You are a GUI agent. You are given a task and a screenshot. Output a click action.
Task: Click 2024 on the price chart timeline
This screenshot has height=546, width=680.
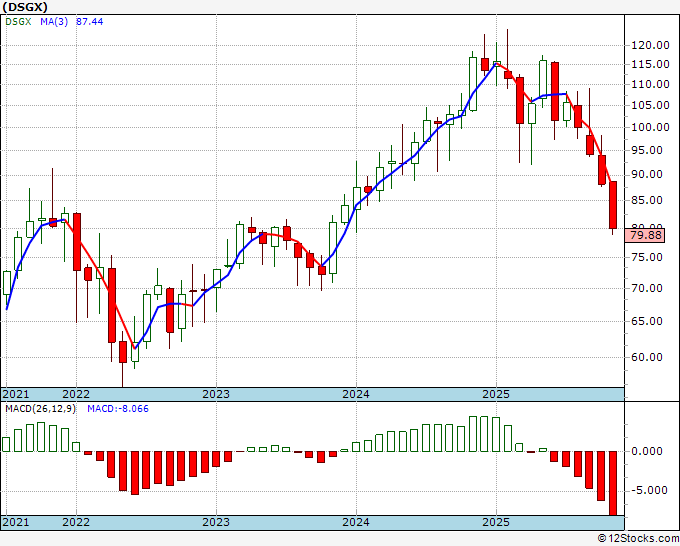click(356, 394)
